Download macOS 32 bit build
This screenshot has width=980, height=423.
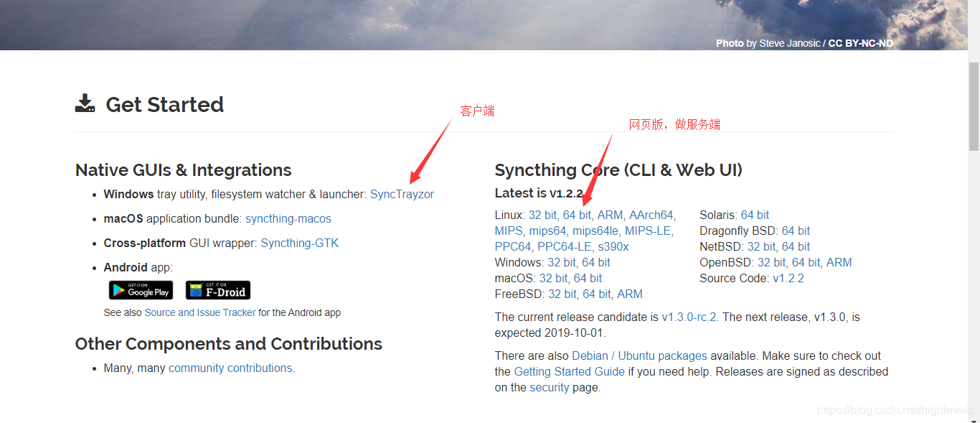[x=553, y=278]
